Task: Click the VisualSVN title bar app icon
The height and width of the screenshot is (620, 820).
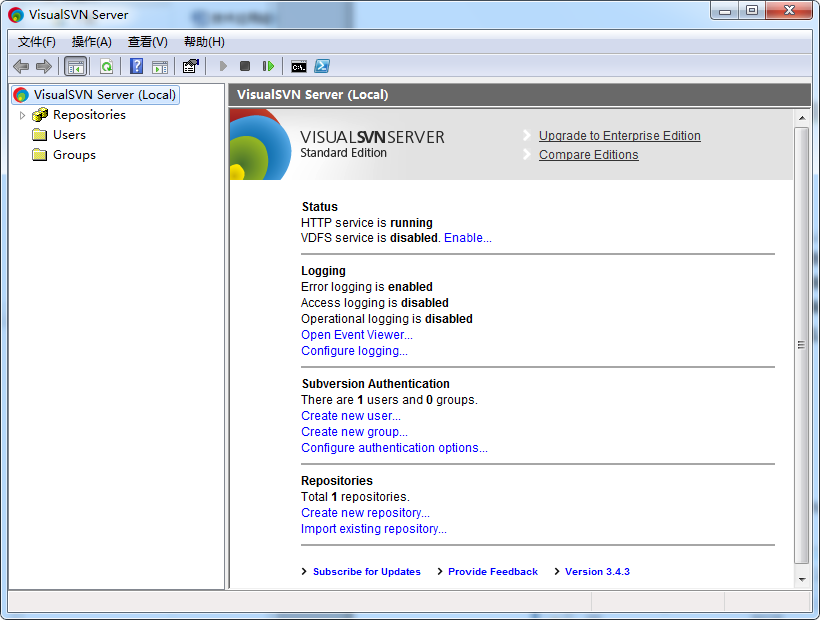Action: (16, 15)
